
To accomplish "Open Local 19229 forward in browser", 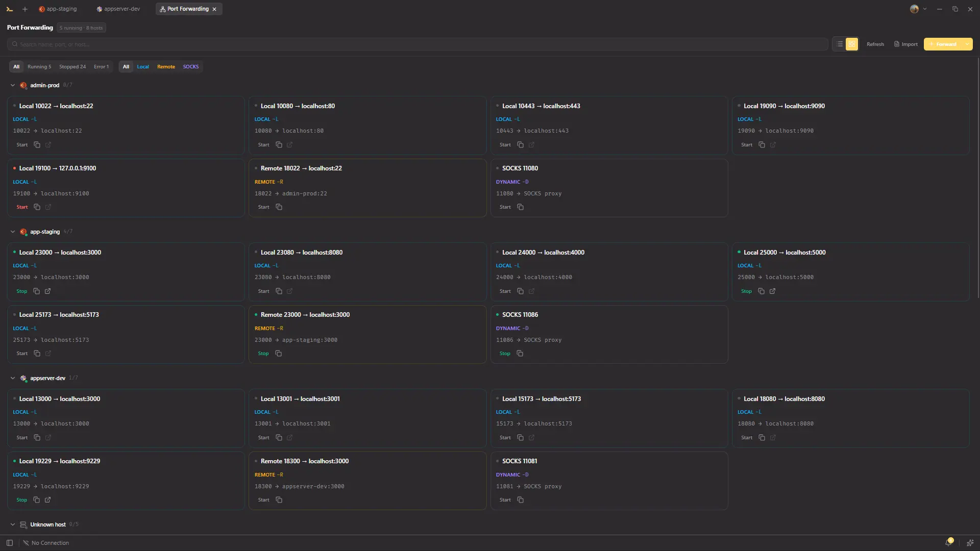I will pyautogui.click(x=47, y=500).
